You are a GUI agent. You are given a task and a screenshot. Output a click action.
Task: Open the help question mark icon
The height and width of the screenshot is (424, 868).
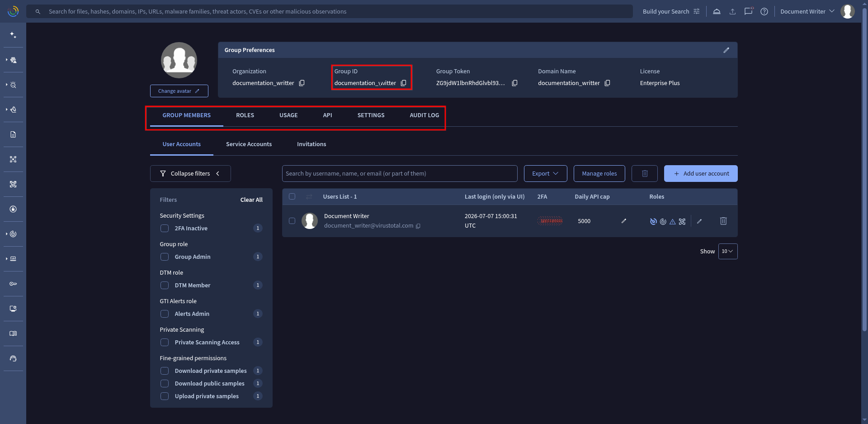coord(764,11)
